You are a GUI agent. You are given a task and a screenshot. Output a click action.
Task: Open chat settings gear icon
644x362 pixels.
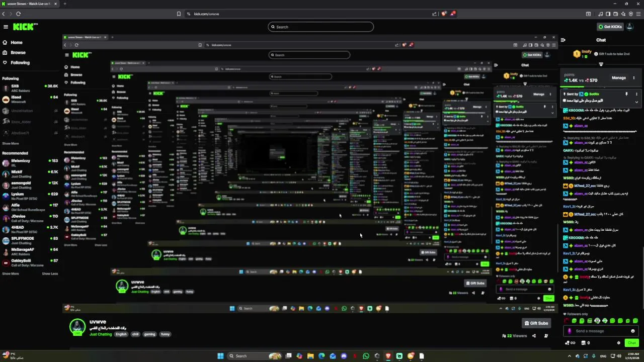(618, 343)
